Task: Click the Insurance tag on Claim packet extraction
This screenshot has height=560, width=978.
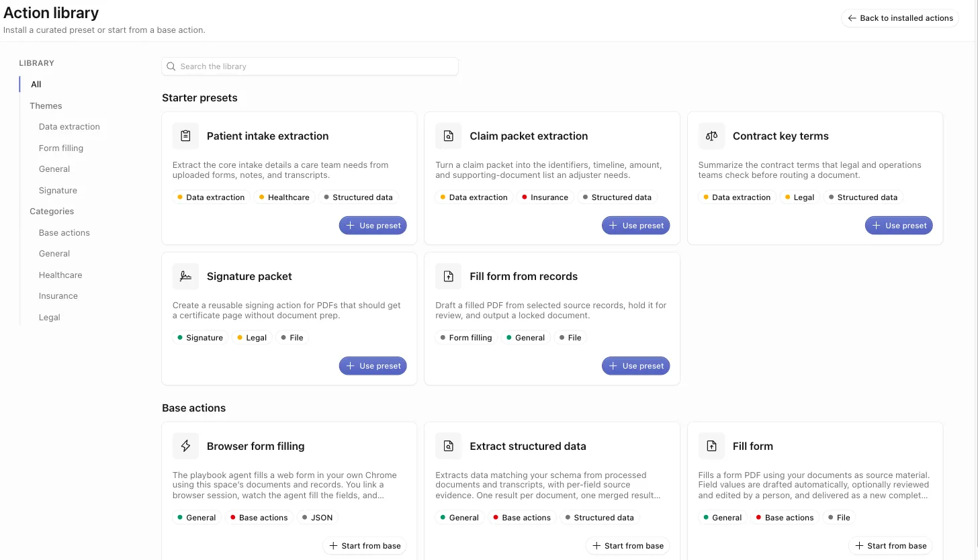Action: (x=545, y=197)
